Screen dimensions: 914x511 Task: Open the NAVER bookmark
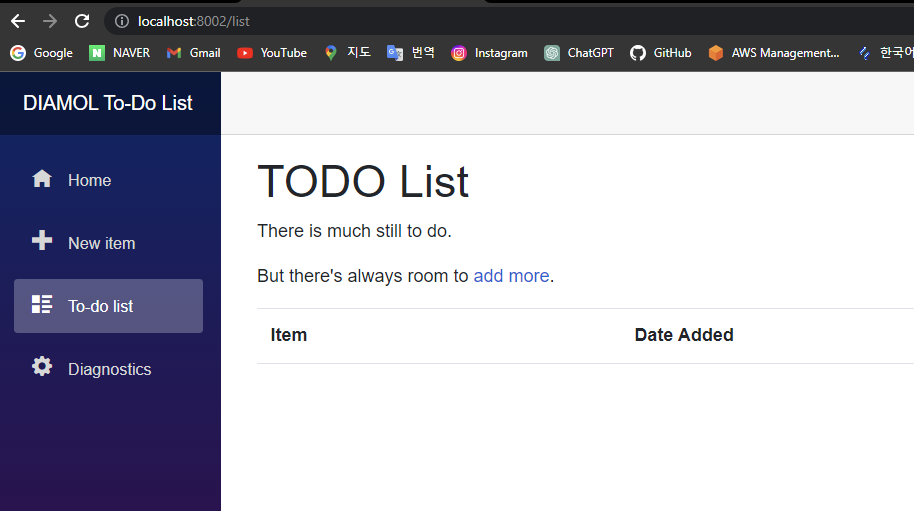119,53
